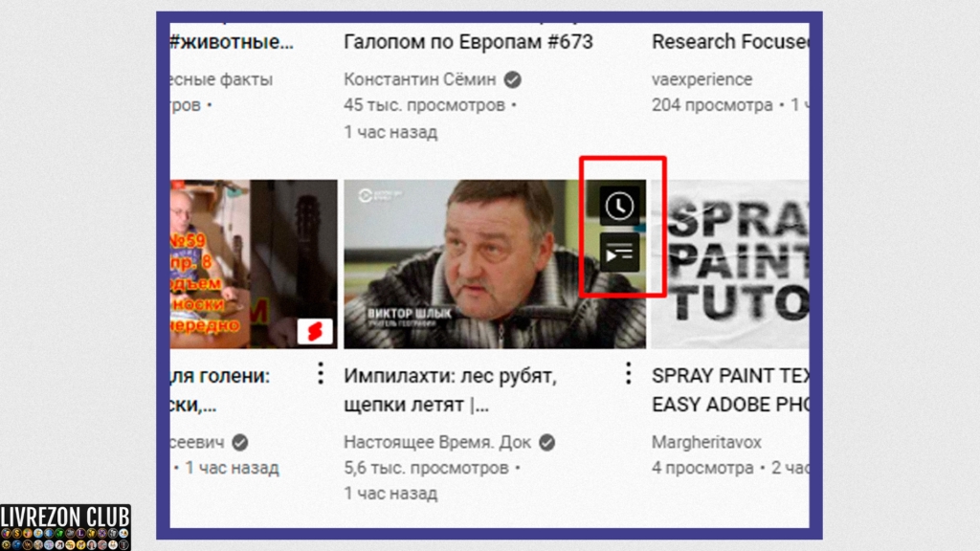
Task: Open the #животные video title
Action: 232,42
